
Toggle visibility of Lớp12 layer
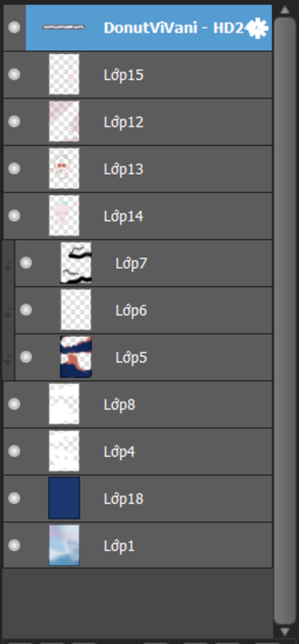point(14,121)
